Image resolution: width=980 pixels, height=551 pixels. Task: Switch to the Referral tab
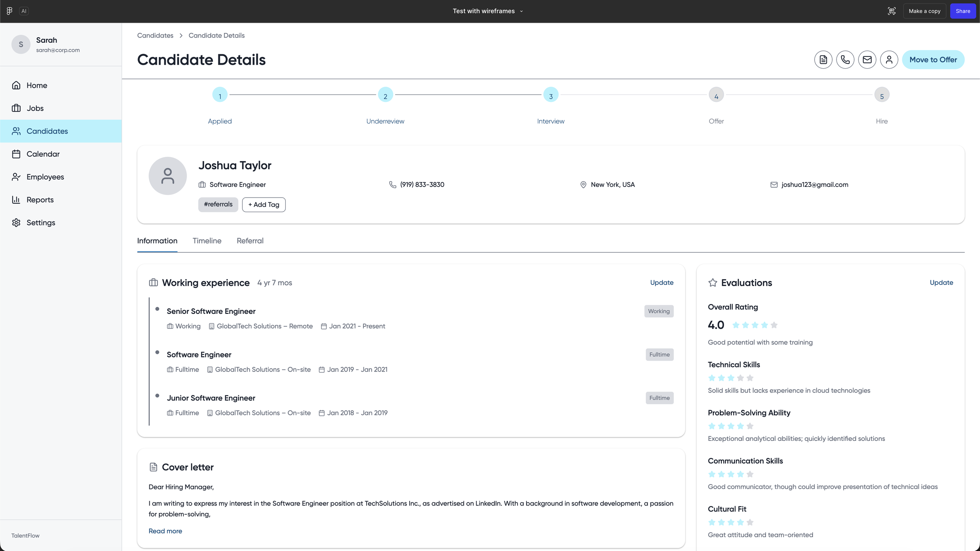click(x=250, y=241)
